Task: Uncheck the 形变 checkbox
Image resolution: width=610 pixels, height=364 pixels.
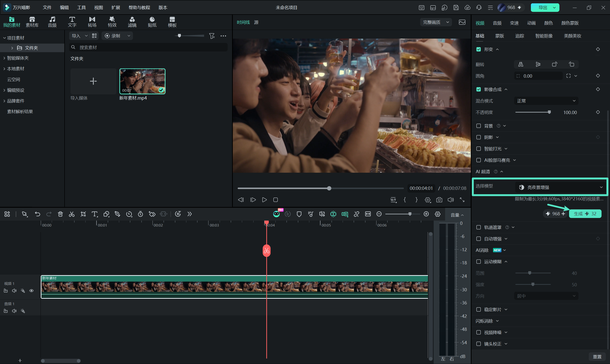Action: 478,49
